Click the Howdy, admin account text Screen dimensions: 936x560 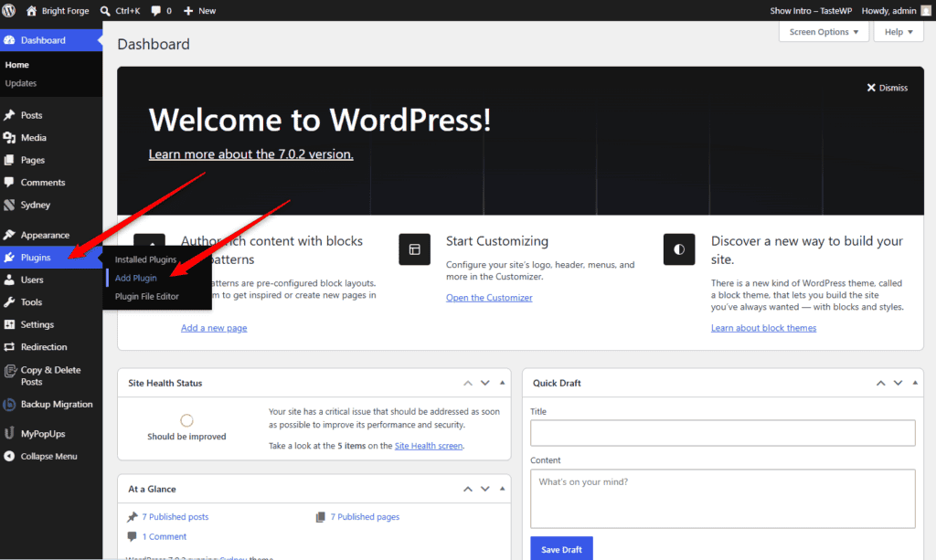coord(888,11)
